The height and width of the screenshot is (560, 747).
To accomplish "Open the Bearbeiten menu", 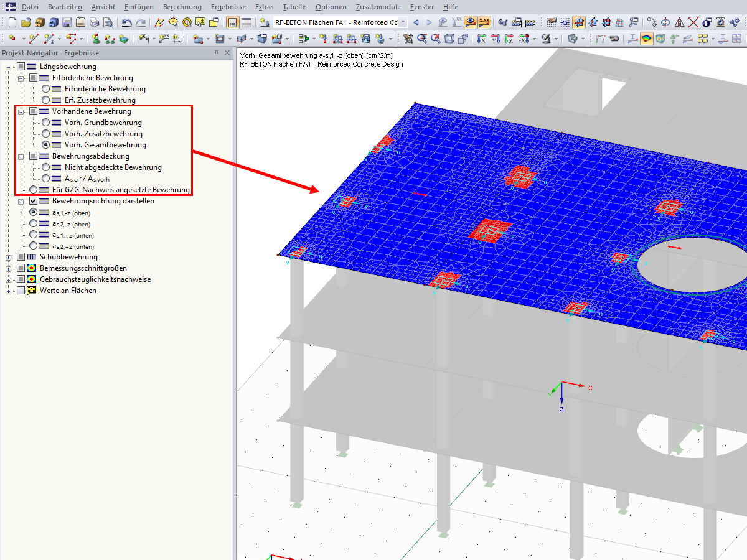I will coord(65,7).
